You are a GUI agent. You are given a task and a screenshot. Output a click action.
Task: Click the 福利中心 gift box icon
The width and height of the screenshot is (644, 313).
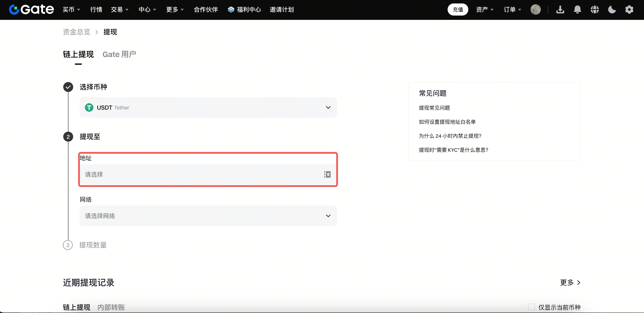(231, 9)
